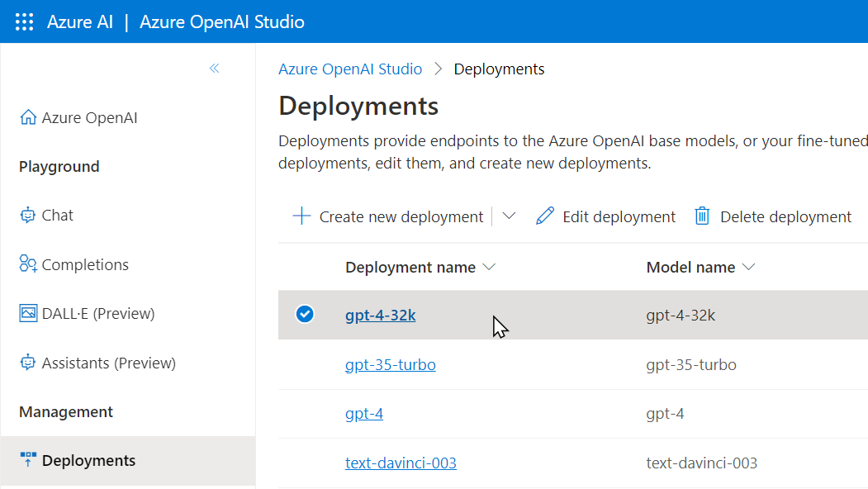
Task: Open Deployment name column sort chevron
Action: pos(489,267)
